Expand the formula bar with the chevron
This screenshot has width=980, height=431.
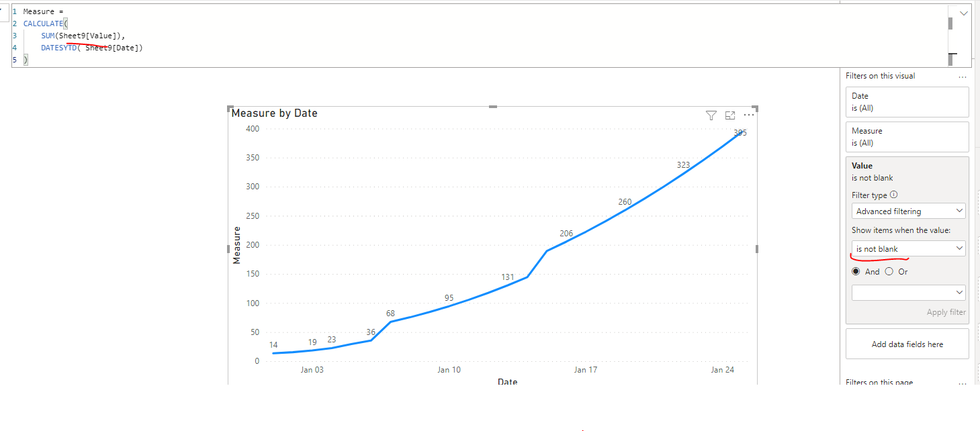[x=965, y=13]
